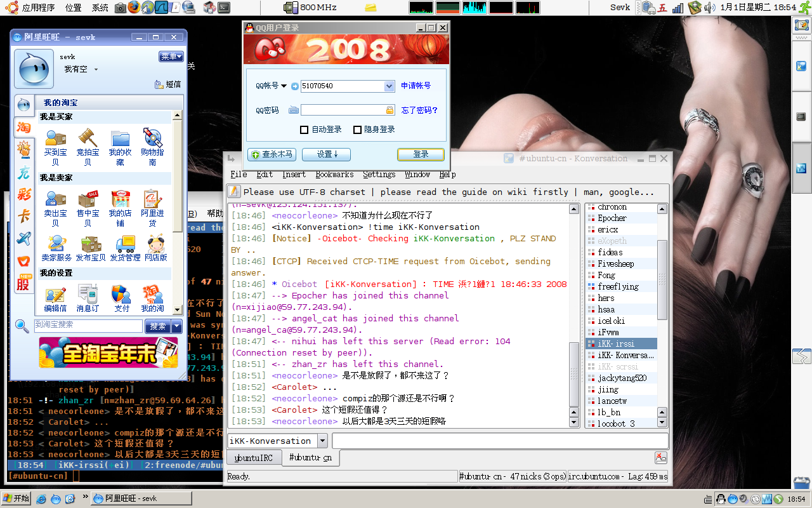Open 售中宝贝 sale box icon
812x508 pixels.
coord(88,208)
